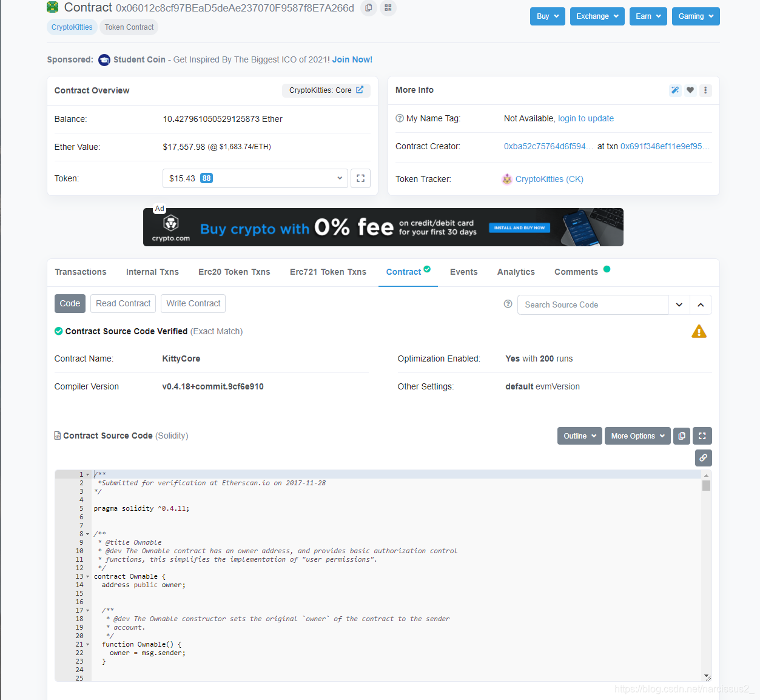This screenshot has height=700, width=760.
Task: Click the 88 token count badge
Action: click(x=207, y=178)
